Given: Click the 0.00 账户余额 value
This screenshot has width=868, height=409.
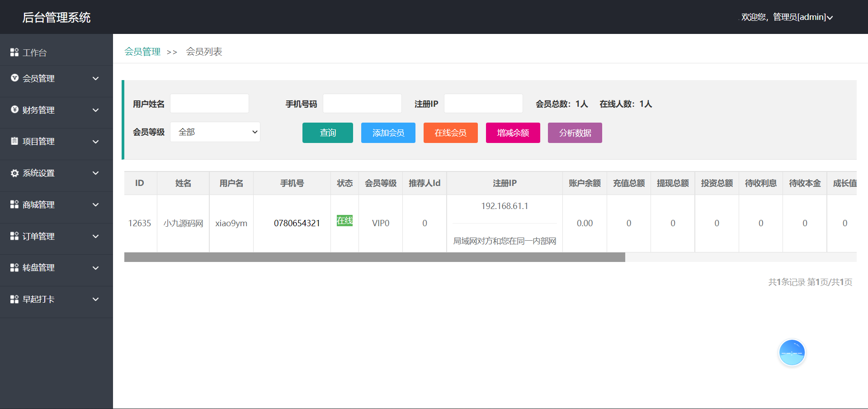Looking at the screenshot, I should coord(585,223).
